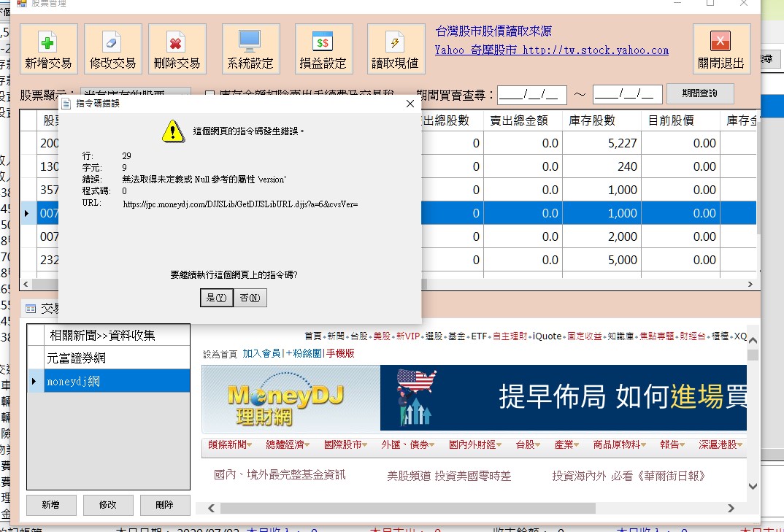Click web browser horizontal scroll left arrow

tap(211, 508)
